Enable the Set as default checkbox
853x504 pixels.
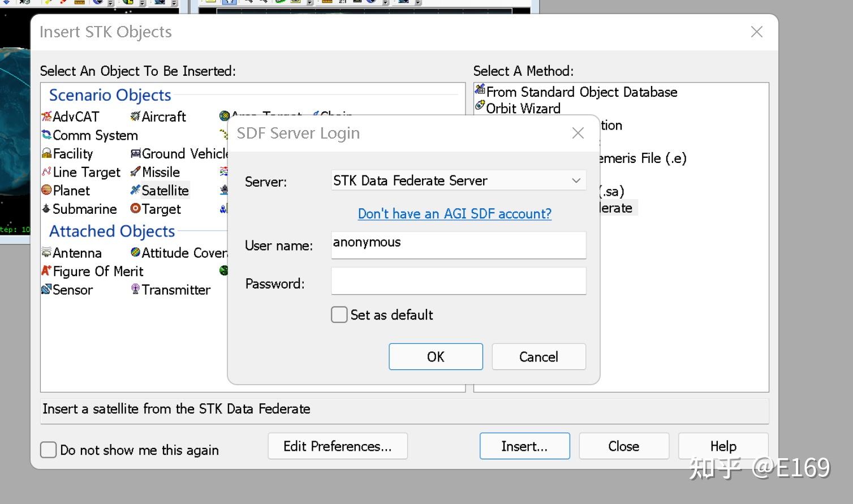[x=339, y=315]
